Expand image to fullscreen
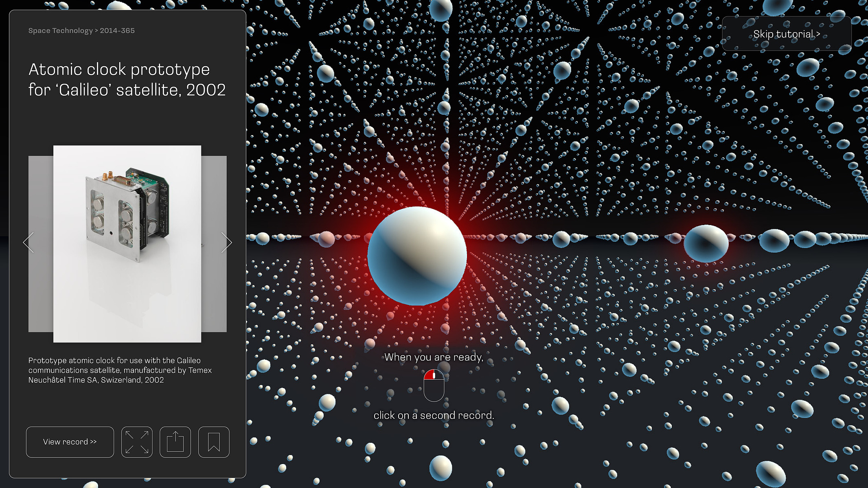 (137, 442)
